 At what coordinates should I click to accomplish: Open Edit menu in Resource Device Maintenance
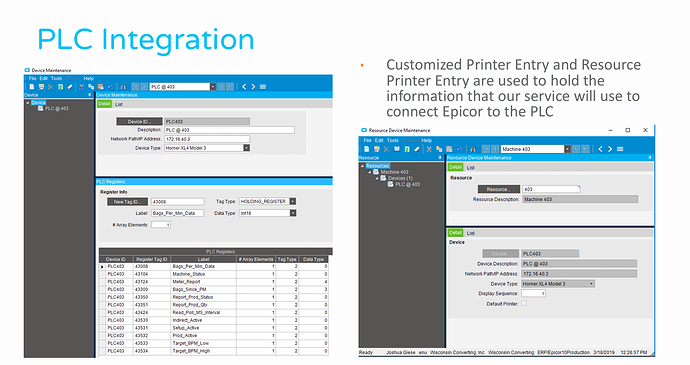coord(379,140)
